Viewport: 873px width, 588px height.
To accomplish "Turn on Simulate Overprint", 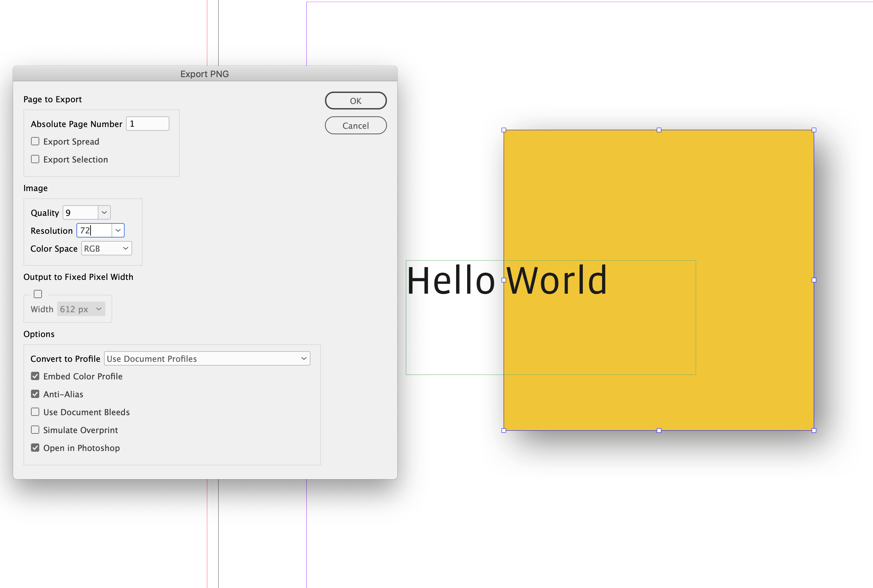I will click(x=35, y=429).
